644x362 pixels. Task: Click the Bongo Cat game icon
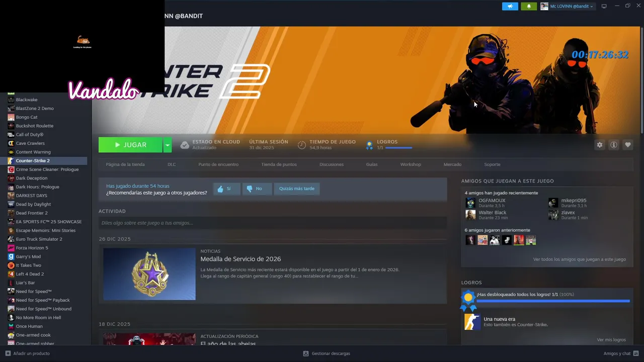pyautogui.click(x=11, y=117)
